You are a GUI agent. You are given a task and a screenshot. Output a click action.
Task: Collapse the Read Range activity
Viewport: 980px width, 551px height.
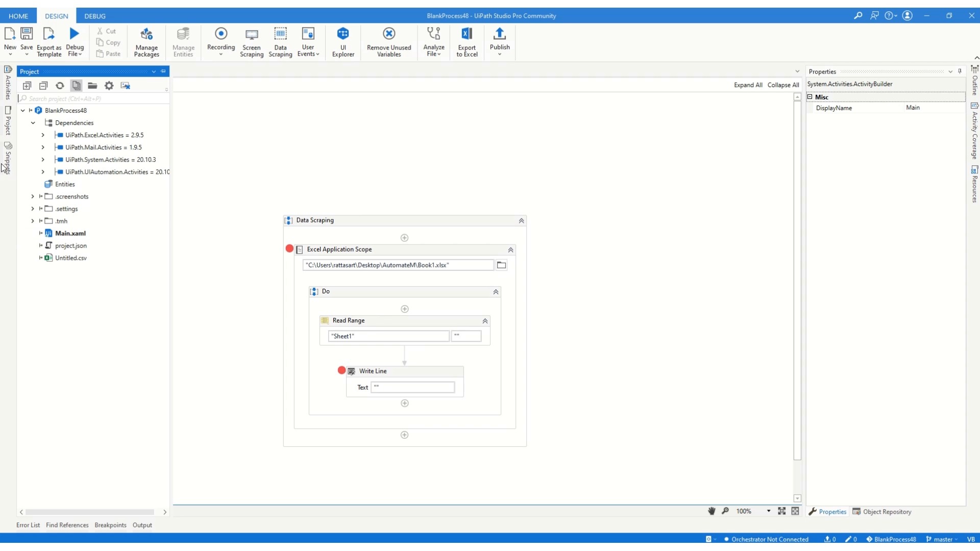click(485, 321)
